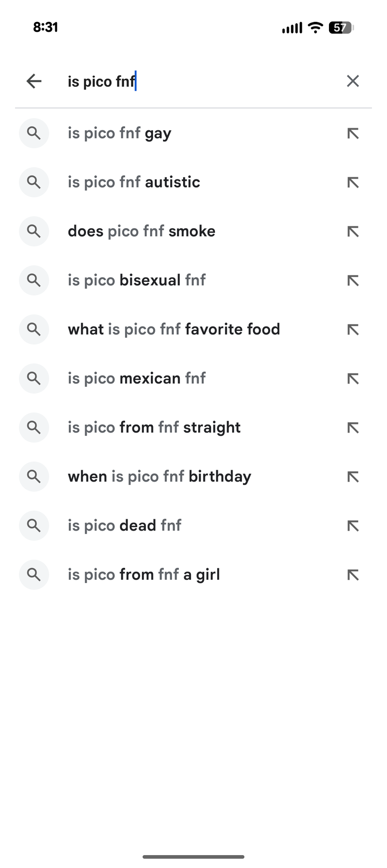Tap magnifier icon beside 'is pico dead fnf'
Viewport: 387px width, 868px height.
[34, 525]
